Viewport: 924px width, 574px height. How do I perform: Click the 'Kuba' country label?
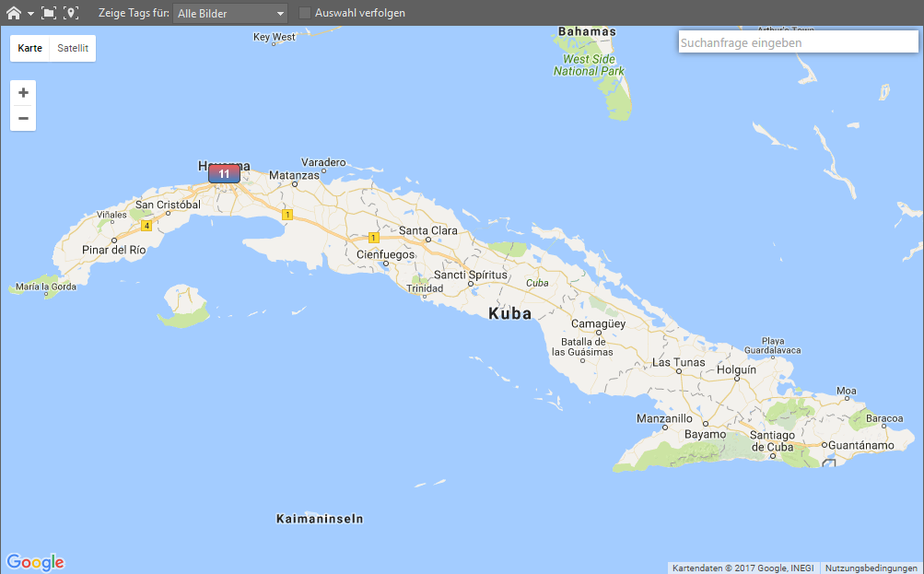point(509,313)
